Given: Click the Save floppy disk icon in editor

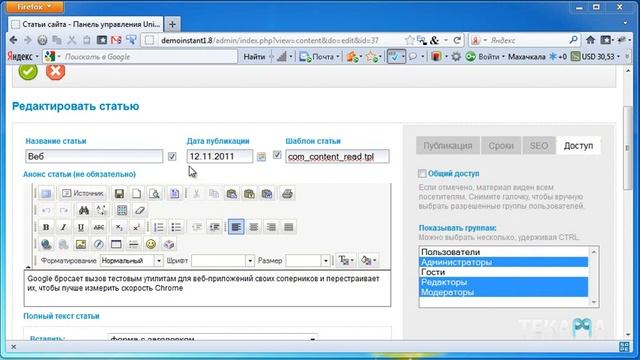Looking at the screenshot, I should click(x=119, y=193).
